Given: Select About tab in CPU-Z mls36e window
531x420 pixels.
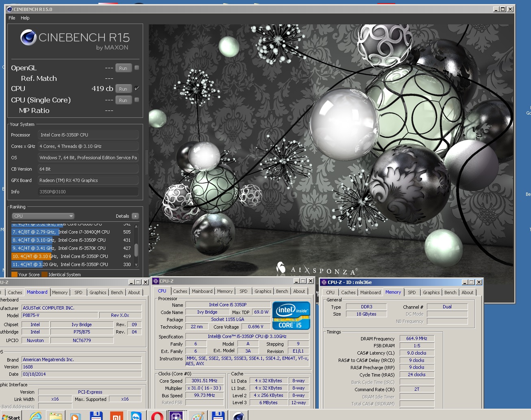Looking at the screenshot, I should pyautogui.click(x=468, y=292).
